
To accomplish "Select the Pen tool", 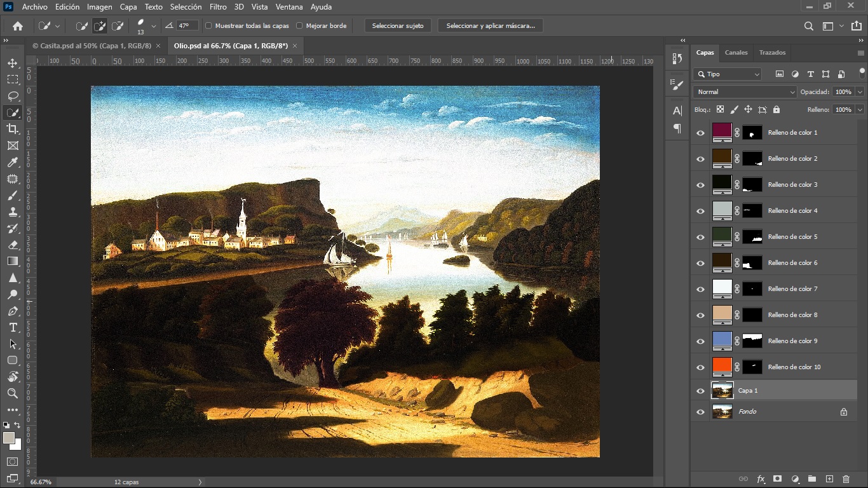I will pos(13,311).
